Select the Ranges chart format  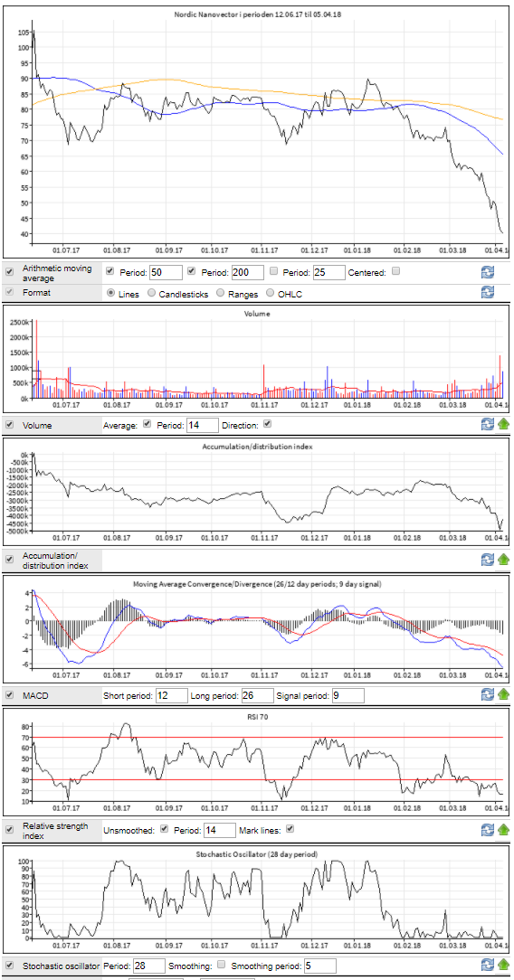(221, 293)
